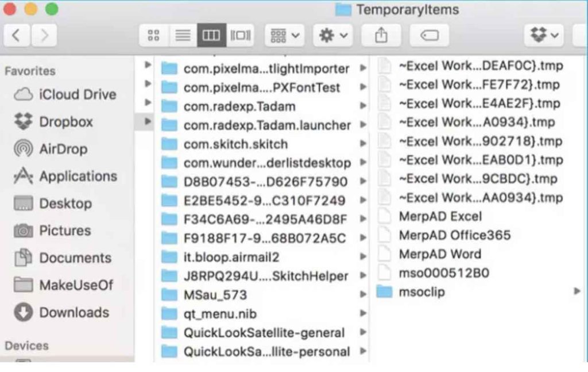588x372 pixels.
Task: Select the MerpAD Office365 file
Action: [x=454, y=235]
